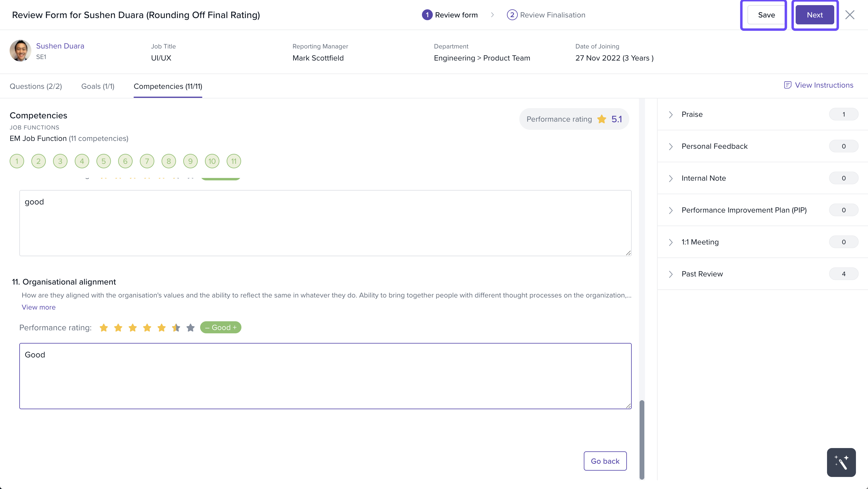
Task: Click the step 1 circle for Review form
Action: point(427,15)
